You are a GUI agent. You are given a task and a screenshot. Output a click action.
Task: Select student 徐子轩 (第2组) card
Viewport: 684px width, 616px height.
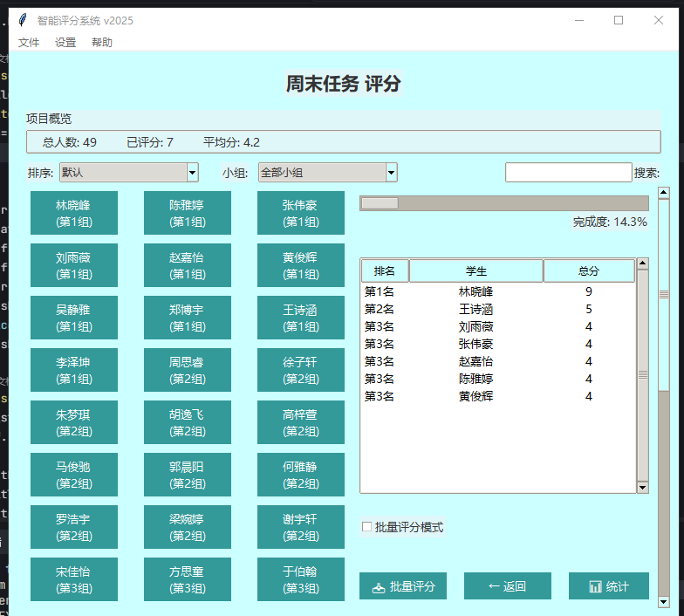pyautogui.click(x=301, y=370)
